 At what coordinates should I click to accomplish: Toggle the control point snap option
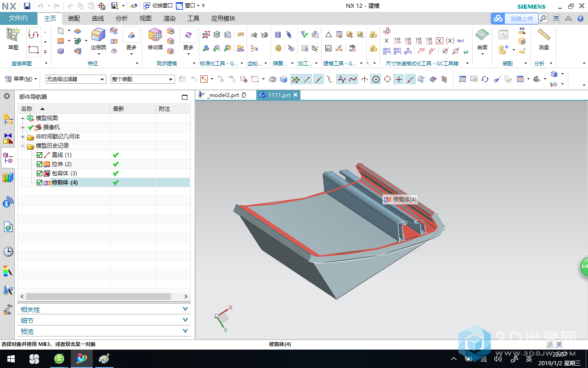coord(330,79)
